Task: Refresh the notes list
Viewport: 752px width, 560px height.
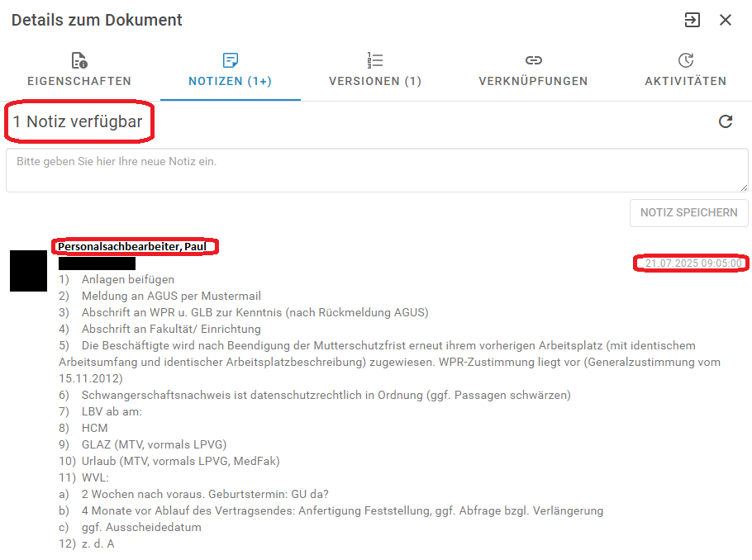Action: (x=726, y=121)
